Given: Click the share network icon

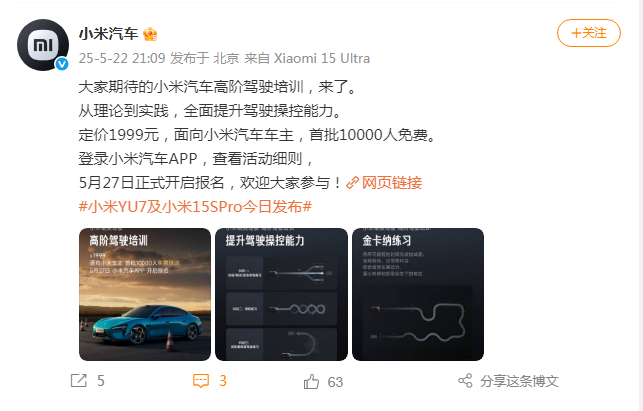Looking at the screenshot, I should point(465,381).
